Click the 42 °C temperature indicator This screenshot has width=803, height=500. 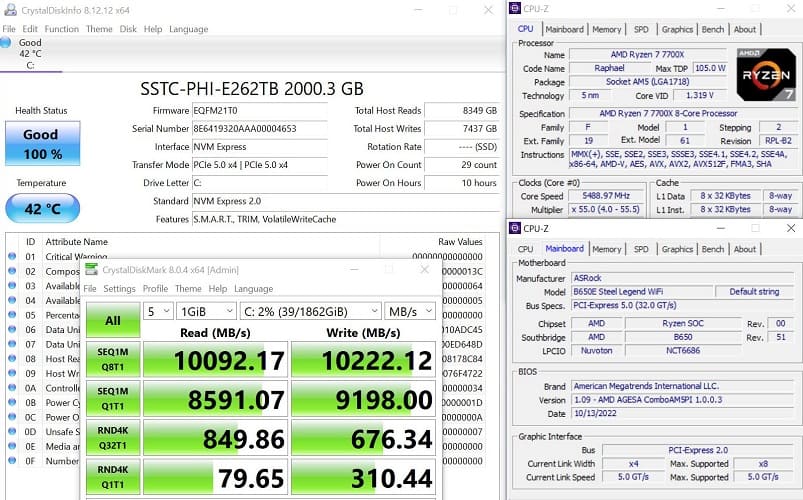(x=42, y=208)
